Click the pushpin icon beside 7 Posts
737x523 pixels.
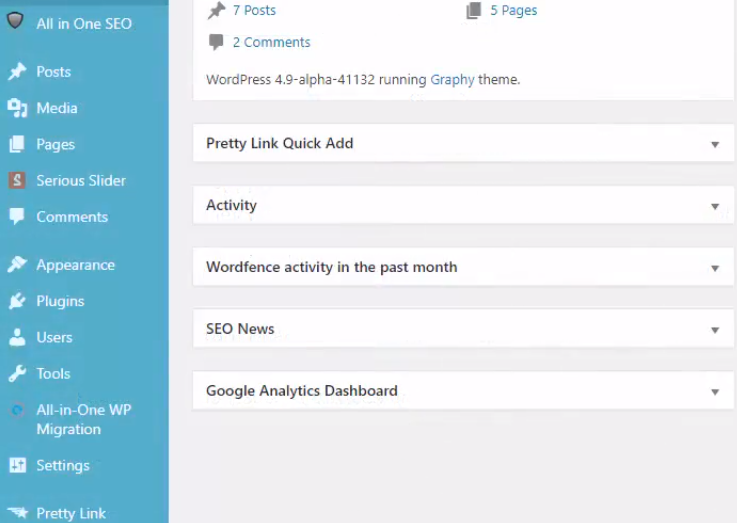tap(217, 11)
